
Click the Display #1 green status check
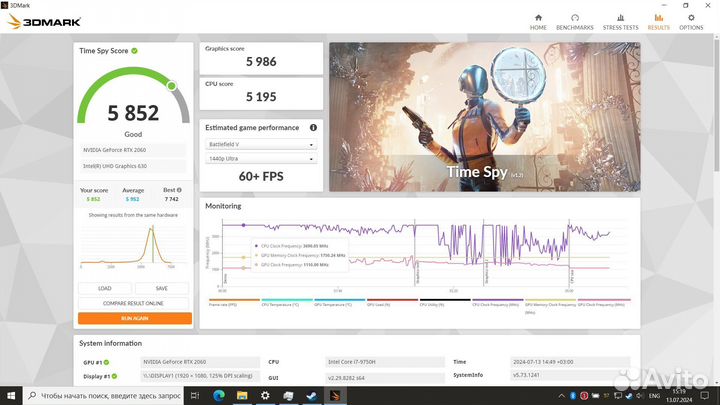tap(114, 376)
